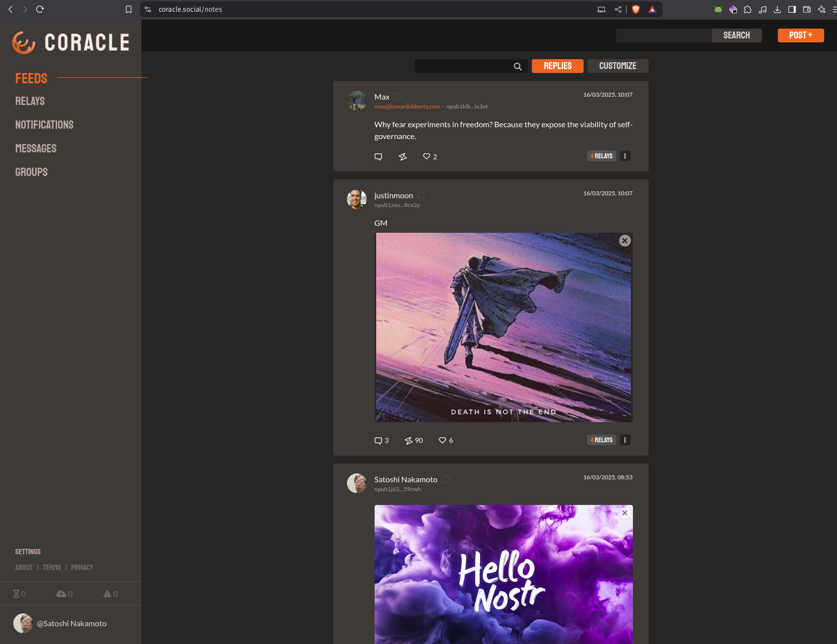This screenshot has width=837, height=644.
Task: Open Messages in the sidebar
Action: pyautogui.click(x=35, y=148)
